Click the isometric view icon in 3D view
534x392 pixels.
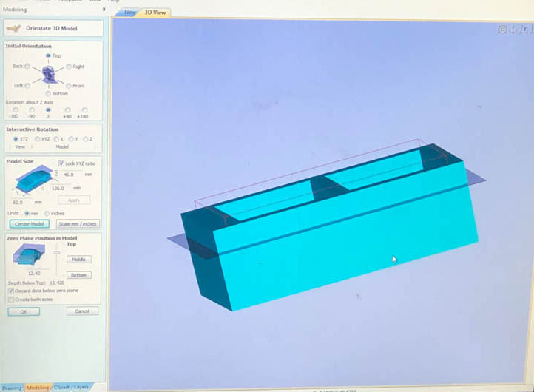[502, 30]
